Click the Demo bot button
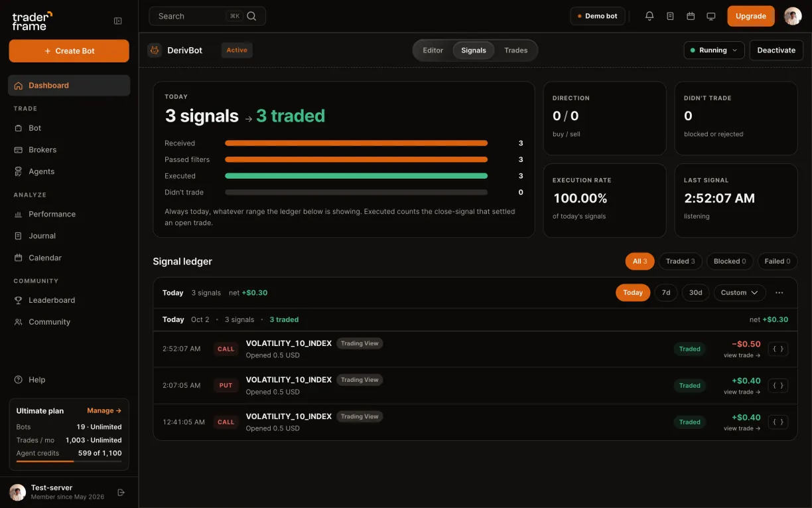The height and width of the screenshot is (508, 812). tap(598, 16)
